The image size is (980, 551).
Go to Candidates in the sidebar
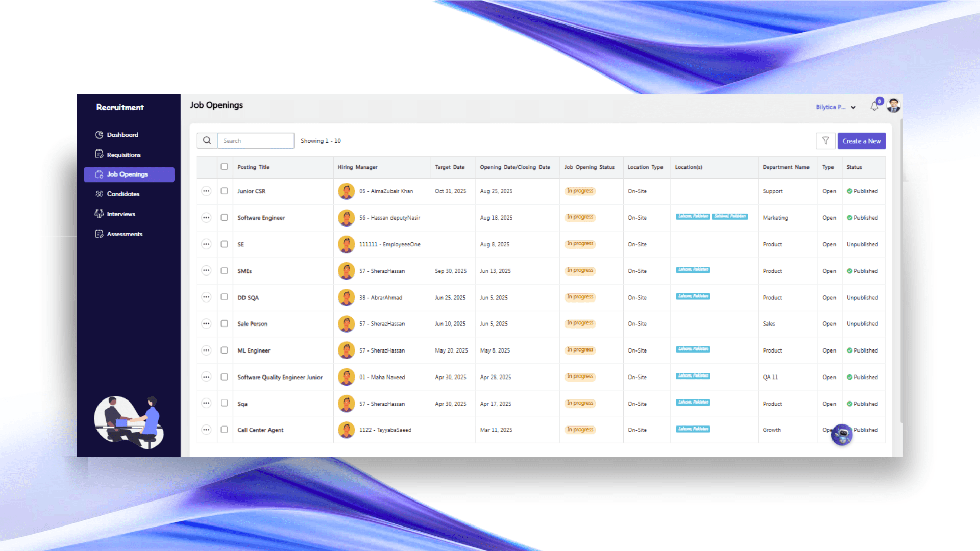[x=123, y=194]
